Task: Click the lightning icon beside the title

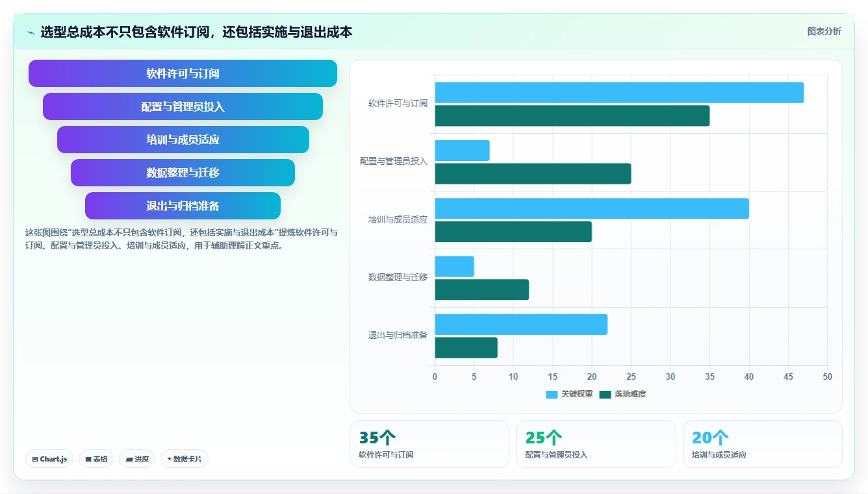Action: click(31, 32)
